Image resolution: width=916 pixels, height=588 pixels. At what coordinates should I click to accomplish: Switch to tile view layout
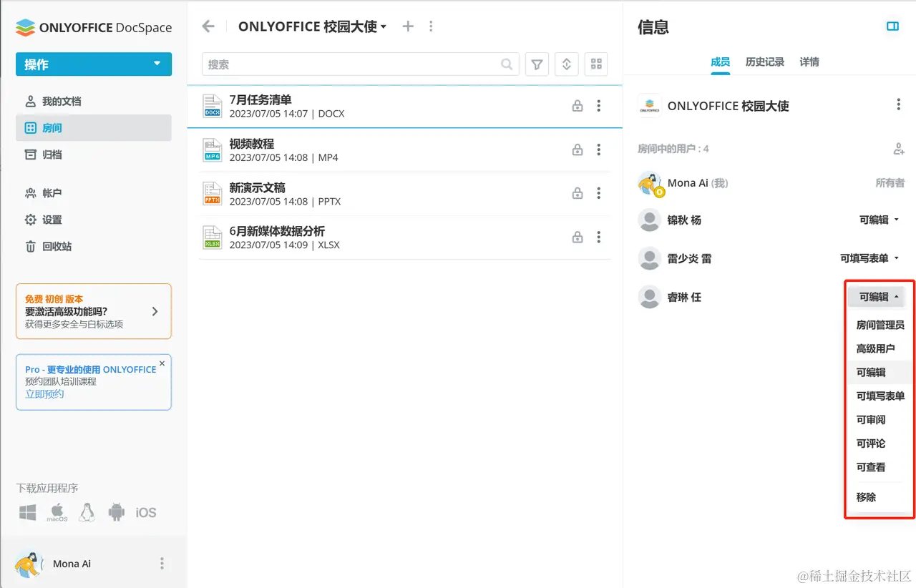pos(595,64)
